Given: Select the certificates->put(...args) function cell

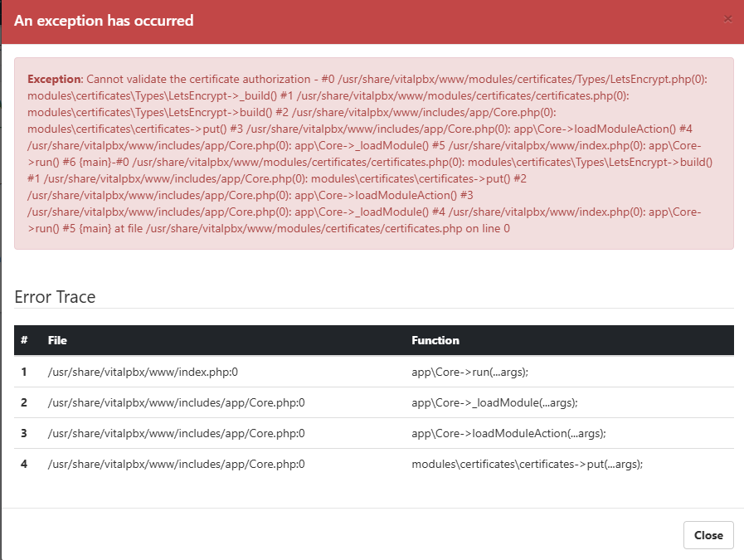Looking at the screenshot, I should tap(528, 464).
